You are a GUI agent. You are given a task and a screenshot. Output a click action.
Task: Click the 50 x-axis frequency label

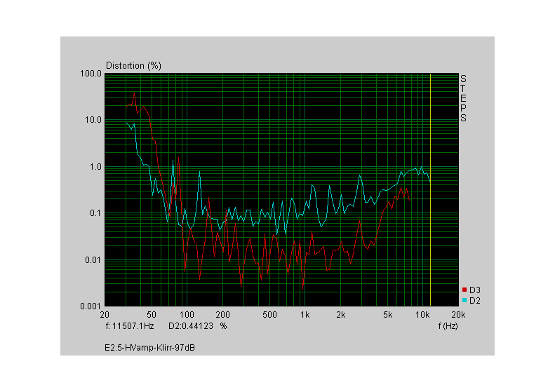click(x=152, y=315)
